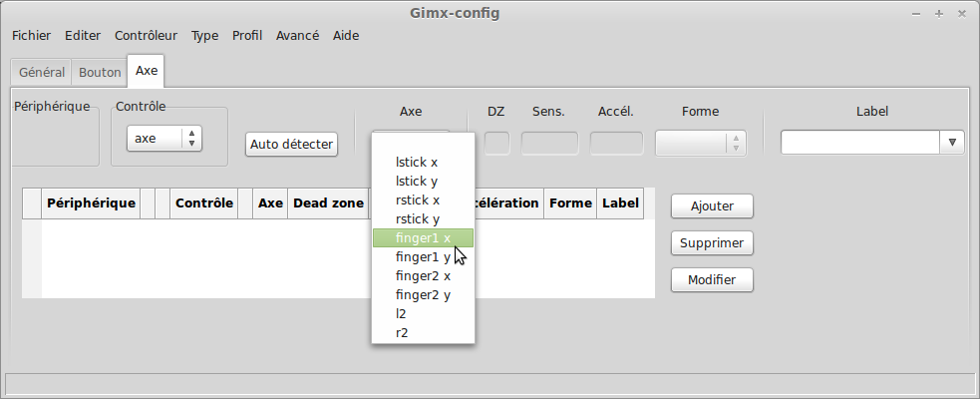Click the Ajouter button
This screenshot has width=980, height=399.
[712, 205]
